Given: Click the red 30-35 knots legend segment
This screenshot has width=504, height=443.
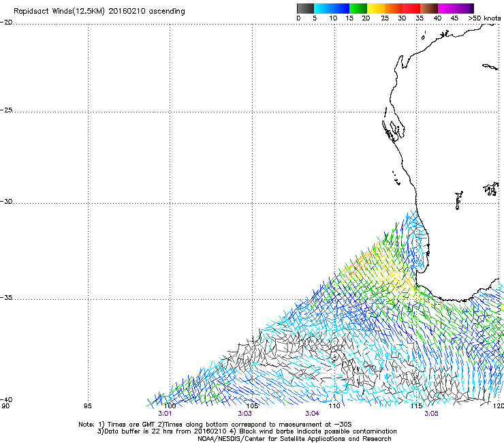Looking at the screenshot, I should 411,8.
